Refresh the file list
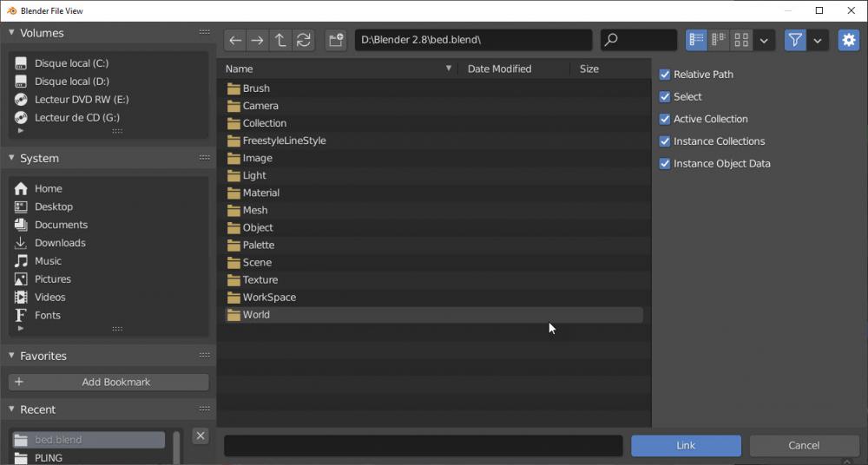This screenshot has height=465, width=868. click(x=303, y=40)
